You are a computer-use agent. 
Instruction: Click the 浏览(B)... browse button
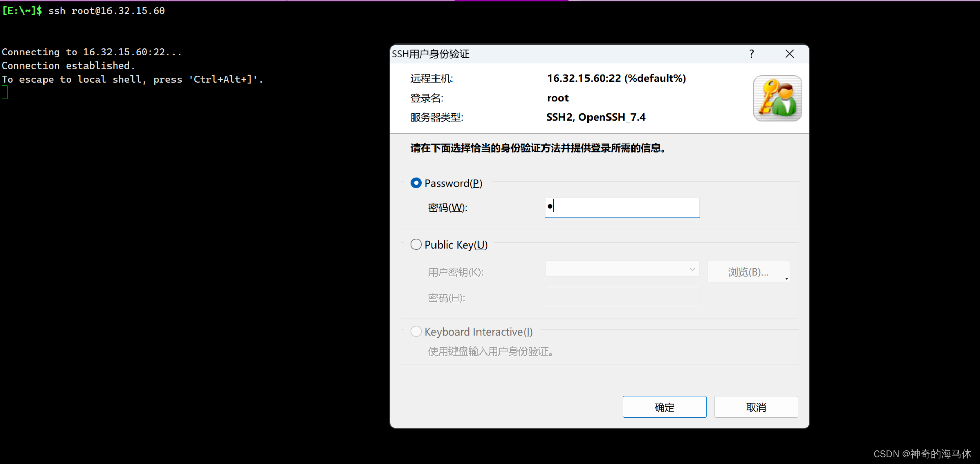click(748, 272)
